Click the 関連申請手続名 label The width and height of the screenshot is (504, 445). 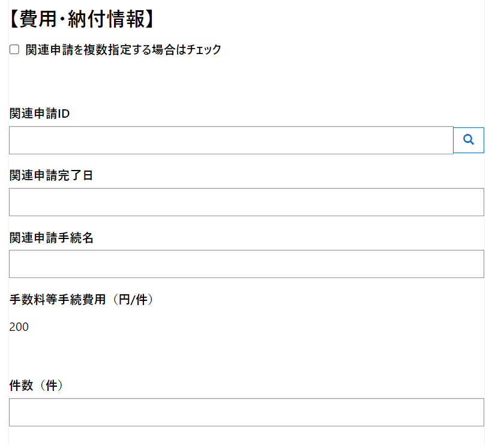pyautogui.click(x=51, y=238)
